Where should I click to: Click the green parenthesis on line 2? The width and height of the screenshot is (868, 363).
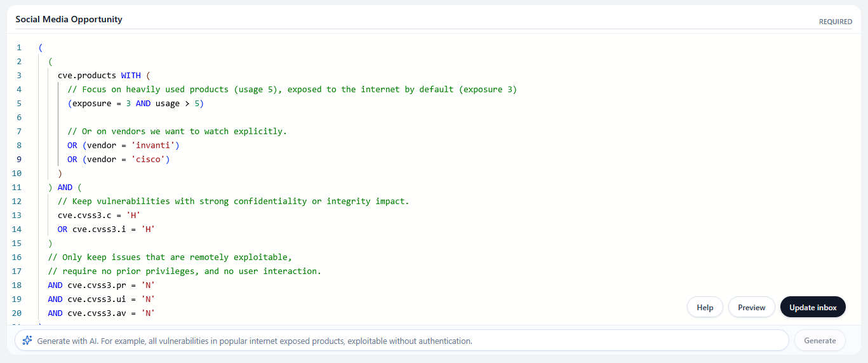tap(50, 61)
